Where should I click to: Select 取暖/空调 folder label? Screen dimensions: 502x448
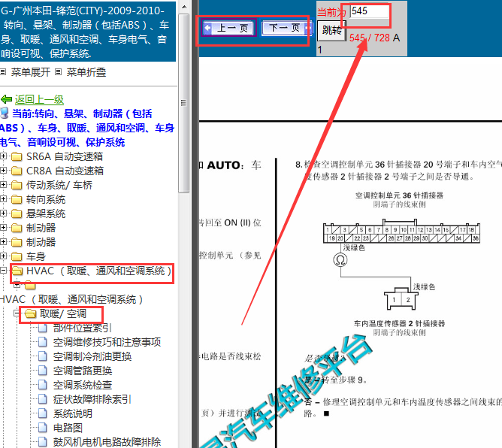click(x=63, y=313)
